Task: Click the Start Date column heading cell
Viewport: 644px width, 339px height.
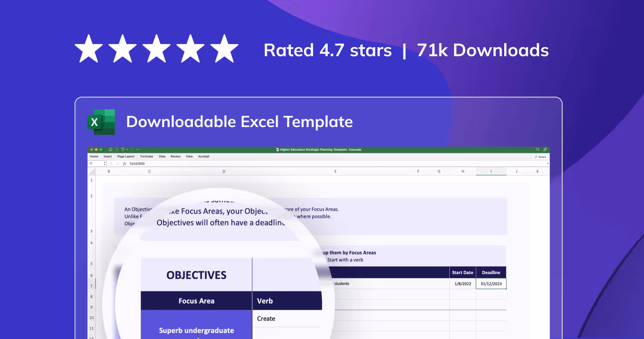Action: click(462, 272)
